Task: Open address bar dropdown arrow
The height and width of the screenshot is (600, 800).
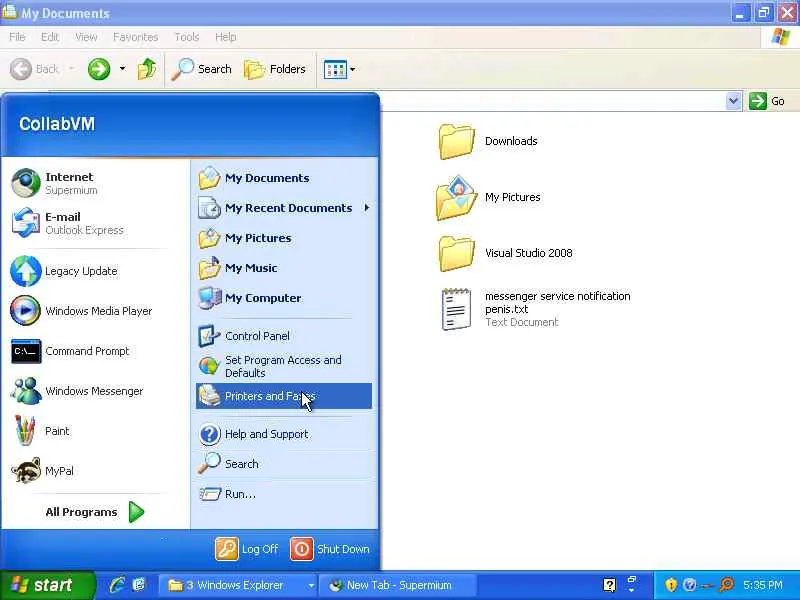Action: pos(733,101)
